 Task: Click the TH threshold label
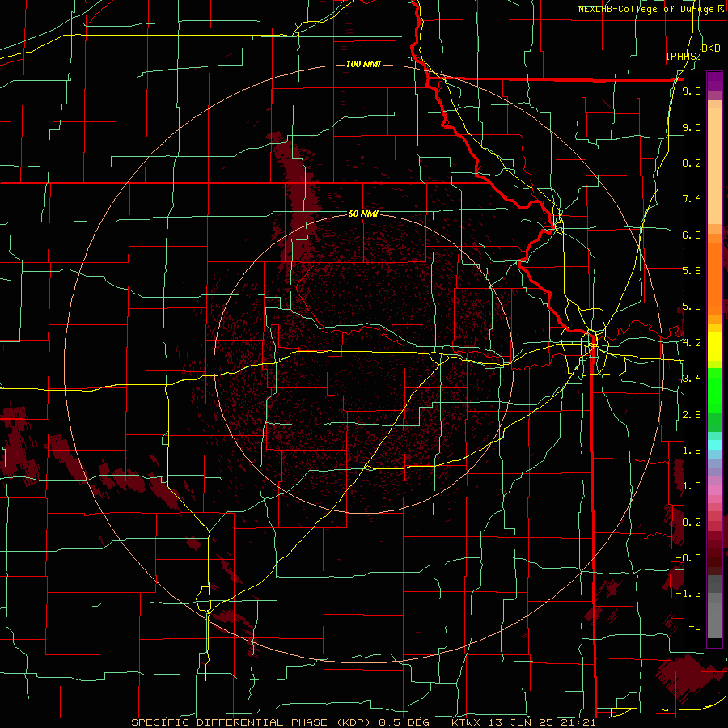tap(695, 630)
